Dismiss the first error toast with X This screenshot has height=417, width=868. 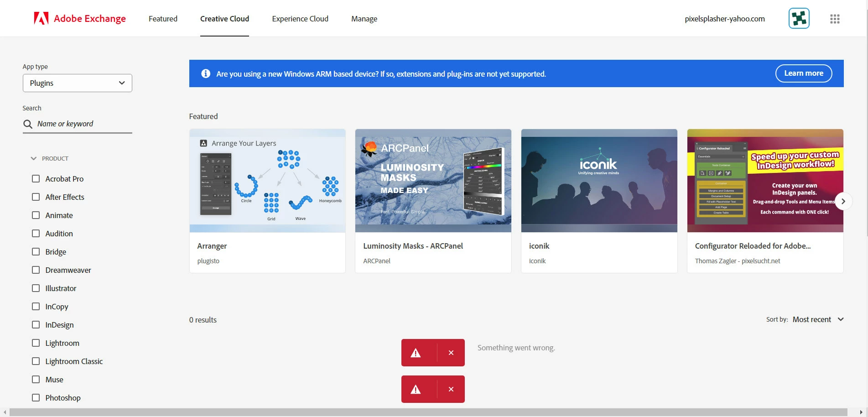[x=451, y=353]
